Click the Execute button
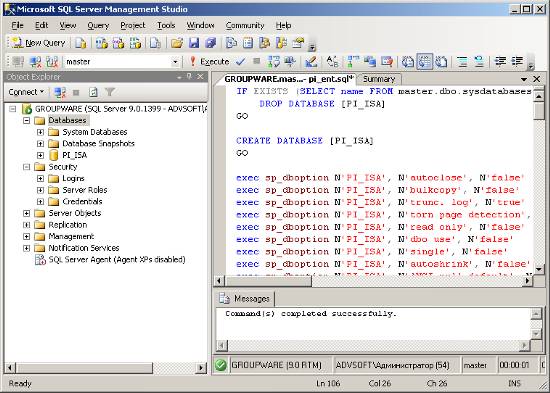The height and width of the screenshot is (393, 550). click(x=209, y=62)
